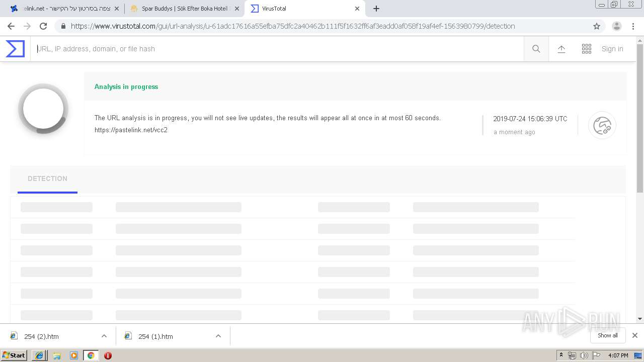The width and height of the screenshot is (644, 362).
Task: Click the circular analysis progress indicator
Action: click(x=43, y=109)
